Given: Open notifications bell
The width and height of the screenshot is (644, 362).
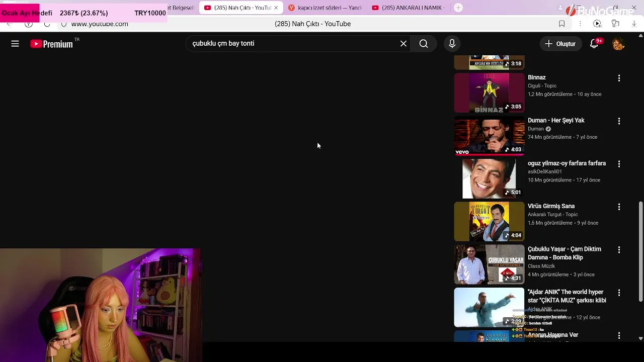Looking at the screenshot, I should coord(595,44).
